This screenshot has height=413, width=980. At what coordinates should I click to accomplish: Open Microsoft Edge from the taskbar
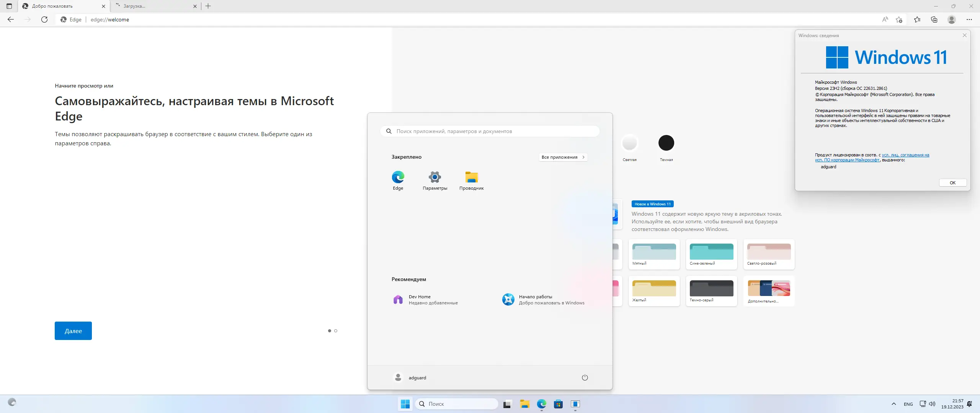click(541, 404)
